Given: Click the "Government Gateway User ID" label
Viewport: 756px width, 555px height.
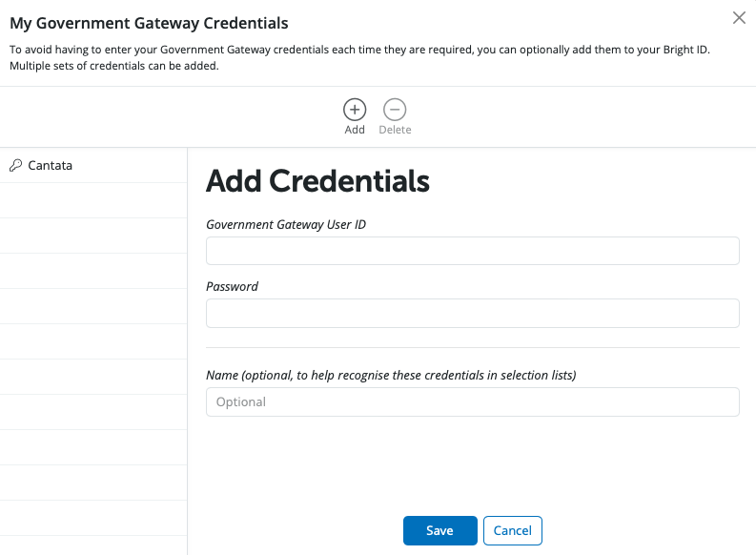Looking at the screenshot, I should 286,224.
